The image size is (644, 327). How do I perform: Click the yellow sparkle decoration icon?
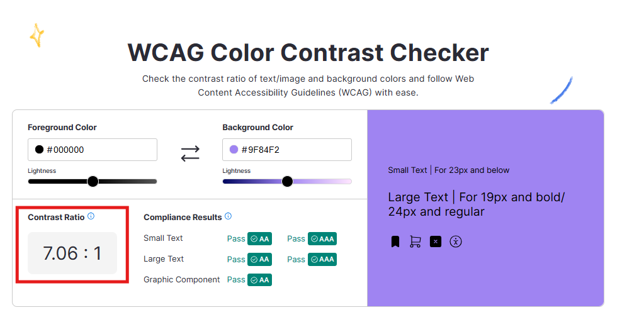coord(37,35)
